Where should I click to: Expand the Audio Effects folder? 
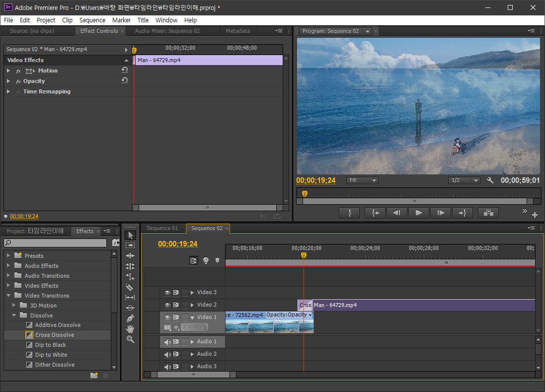[x=8, y=266]
